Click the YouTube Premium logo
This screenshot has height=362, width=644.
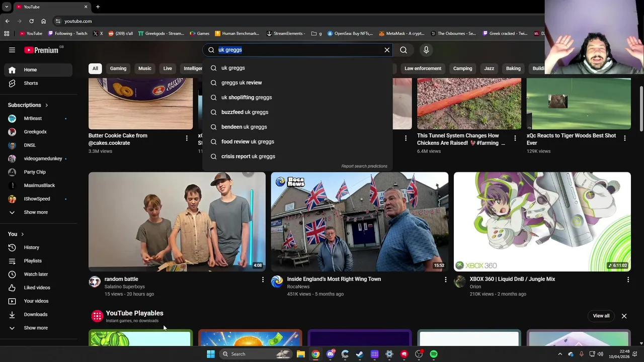(x=42, y=50)
